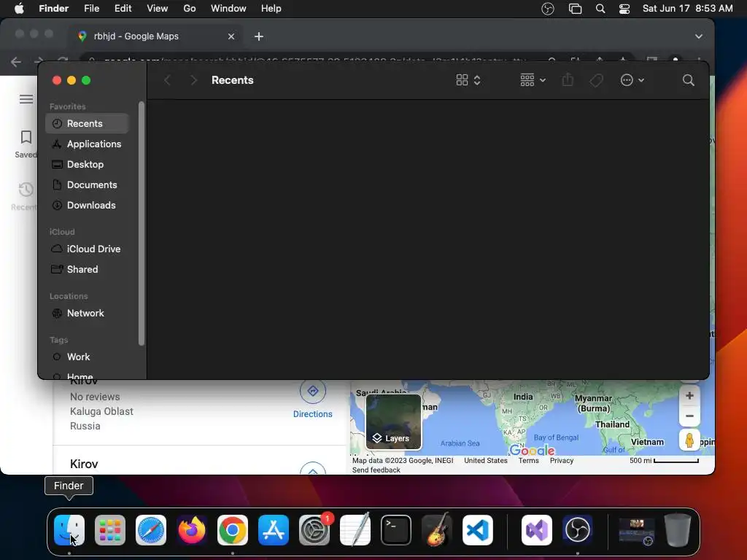Viewport: 747px width, 560px height.
Task: Click the Street View pegman
Action: click(689, 440)
